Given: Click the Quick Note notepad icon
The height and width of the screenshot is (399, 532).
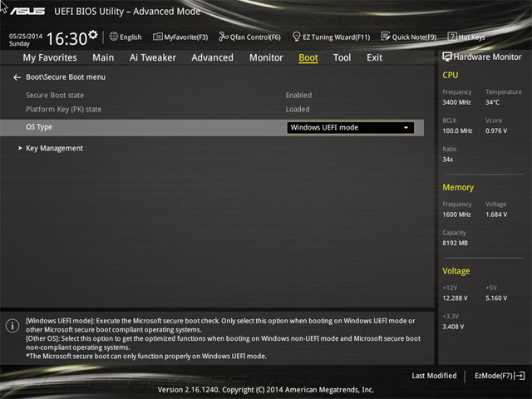Looking at the screenshot, I should [386, 37].
